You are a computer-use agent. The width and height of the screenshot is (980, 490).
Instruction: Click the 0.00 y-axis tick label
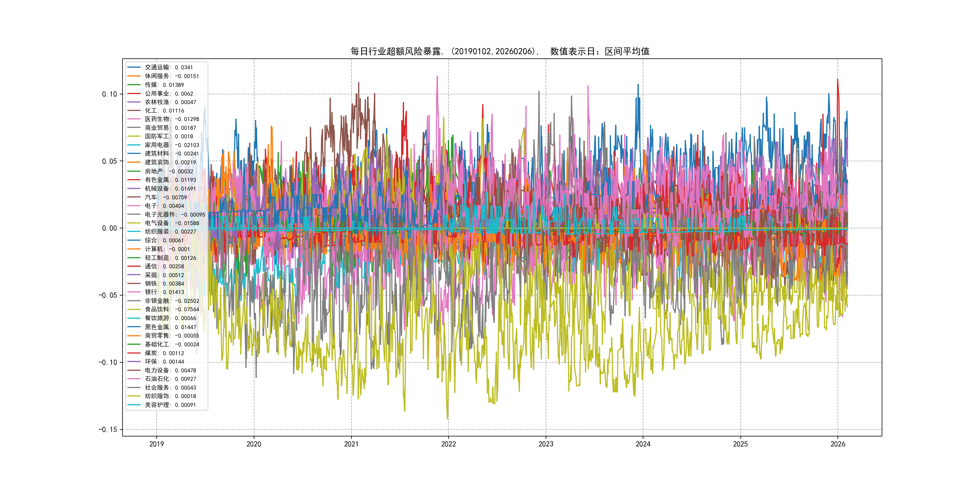tap(109, 228)
